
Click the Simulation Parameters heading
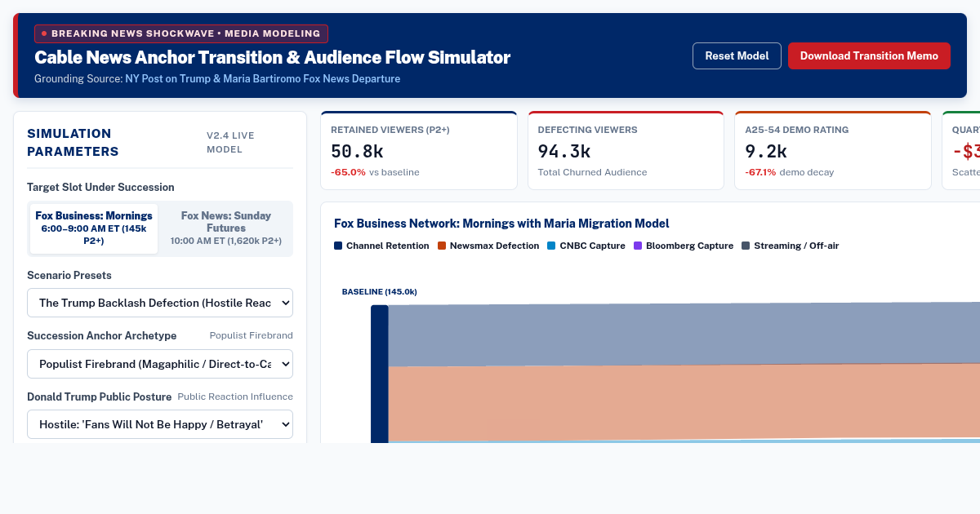click(x=73, y=143)
